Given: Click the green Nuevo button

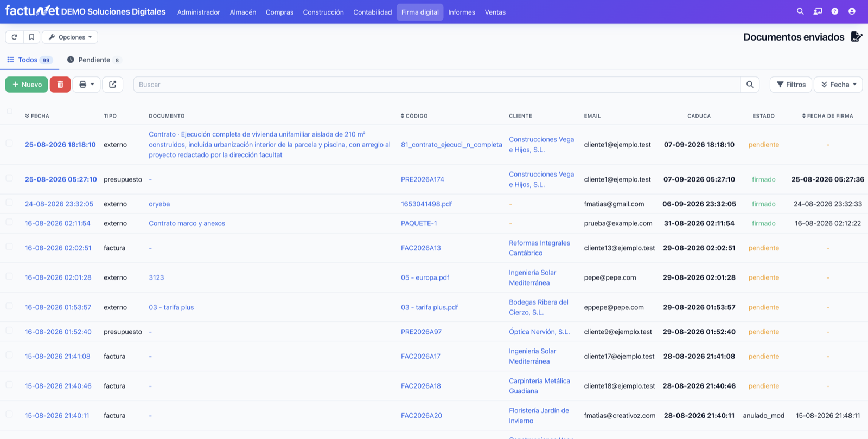Looking at the screenshot, I should 27,85.
